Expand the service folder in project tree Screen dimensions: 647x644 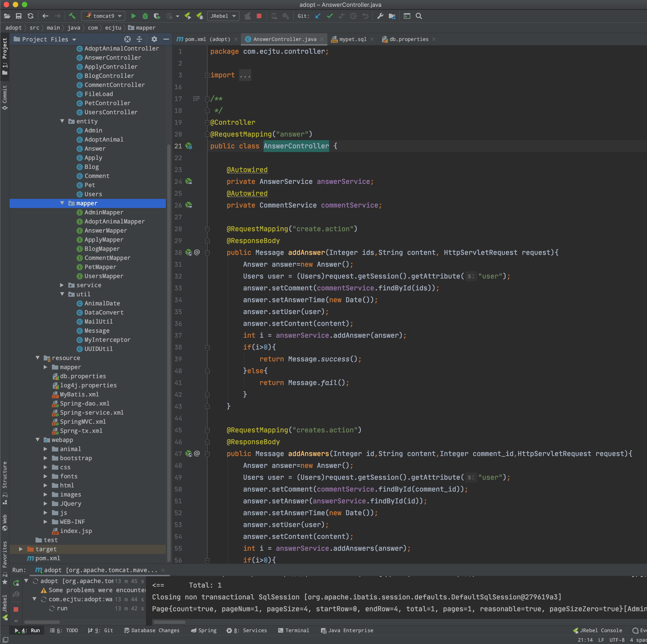point(62,285)
